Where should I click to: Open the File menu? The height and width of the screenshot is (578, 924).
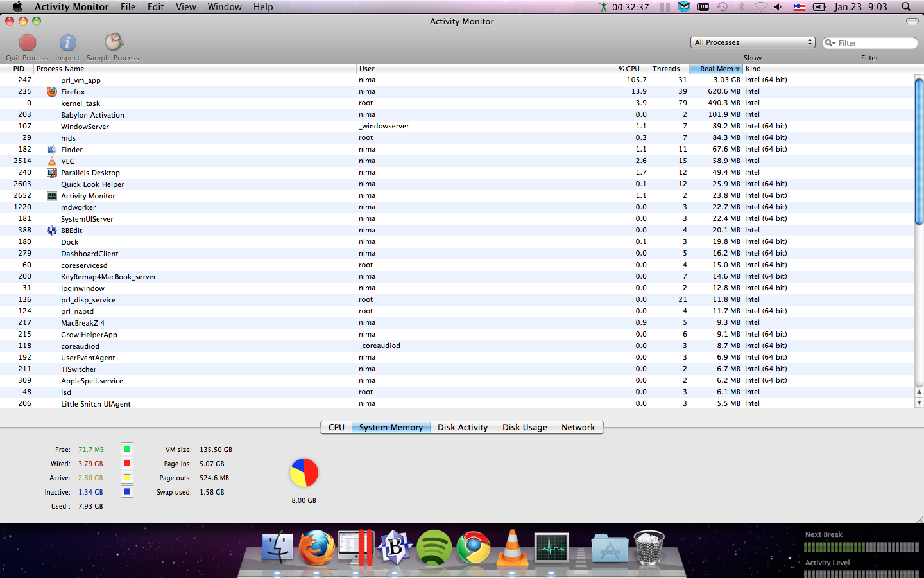[x=128, y=6]
